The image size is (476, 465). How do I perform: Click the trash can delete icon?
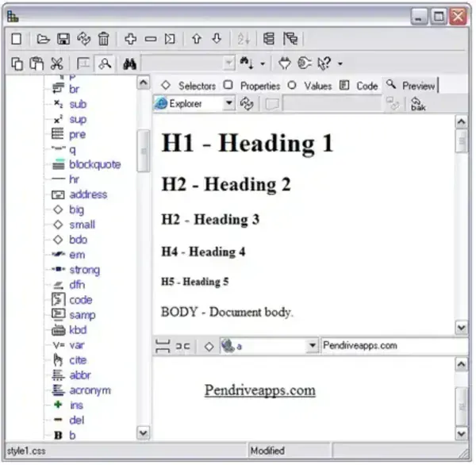pos(103,39)
